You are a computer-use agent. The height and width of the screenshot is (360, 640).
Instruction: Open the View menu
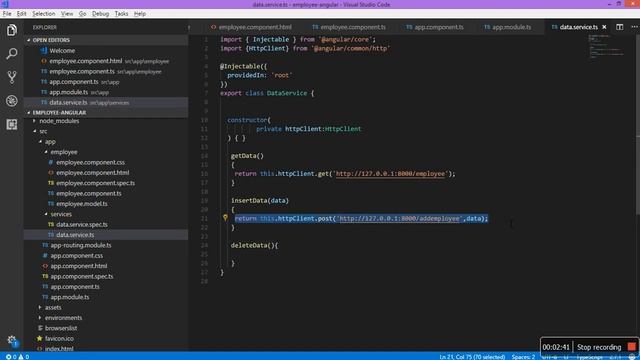tap(67, 13)
